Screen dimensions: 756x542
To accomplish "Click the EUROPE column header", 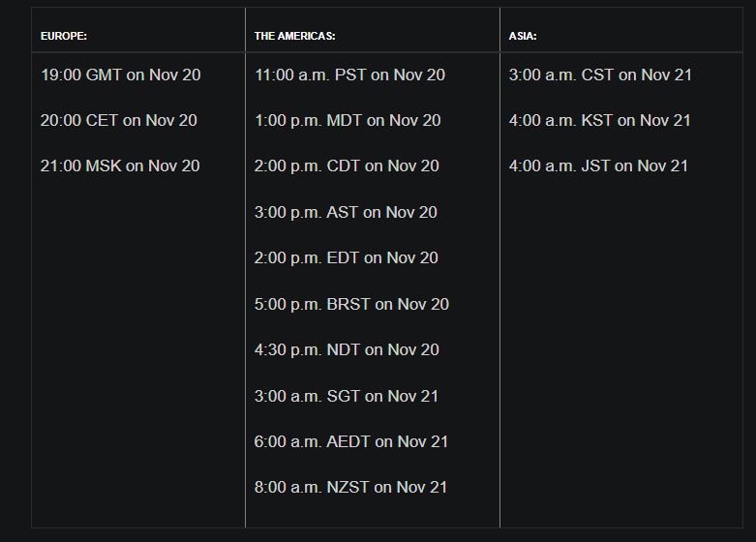I will click(x=64, y=36).
